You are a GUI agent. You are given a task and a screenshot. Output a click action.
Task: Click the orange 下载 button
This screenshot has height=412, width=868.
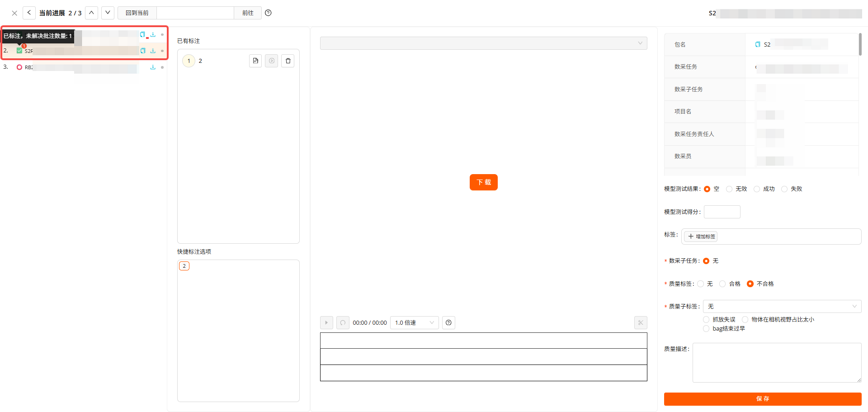(483, 182)
